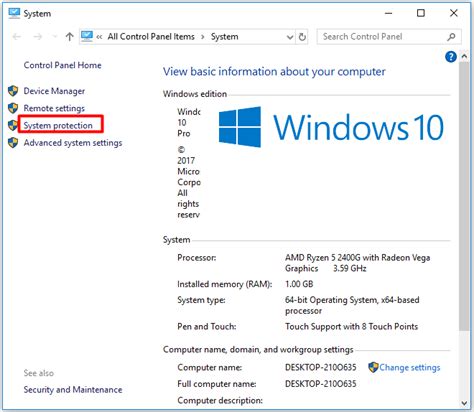Expand the address bar history dropdown

290,37
